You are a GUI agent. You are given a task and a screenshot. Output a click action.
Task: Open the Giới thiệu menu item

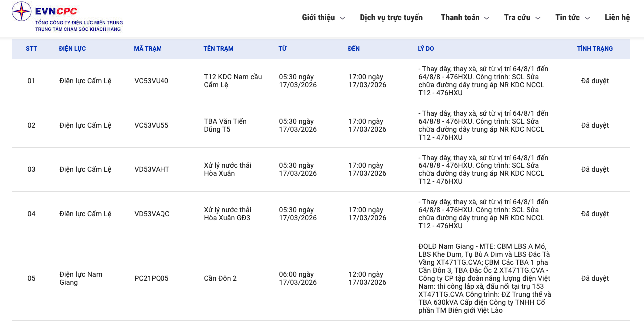tap(319, 18)
